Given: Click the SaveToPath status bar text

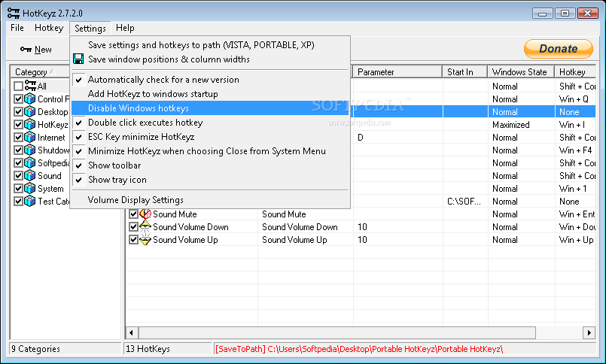Looking at the screenshot, I should click(358, 349).
